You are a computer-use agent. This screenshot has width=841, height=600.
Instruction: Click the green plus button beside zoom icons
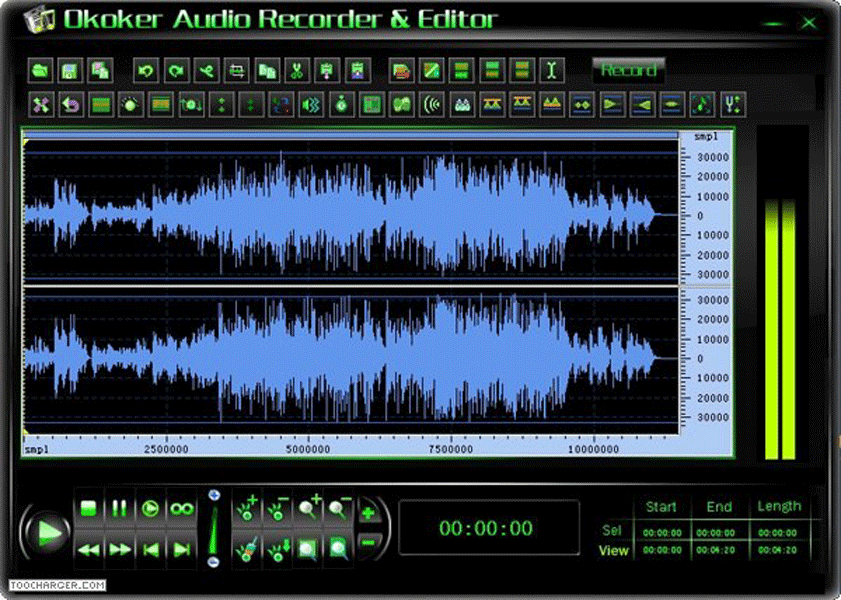[x=369, y=513]
